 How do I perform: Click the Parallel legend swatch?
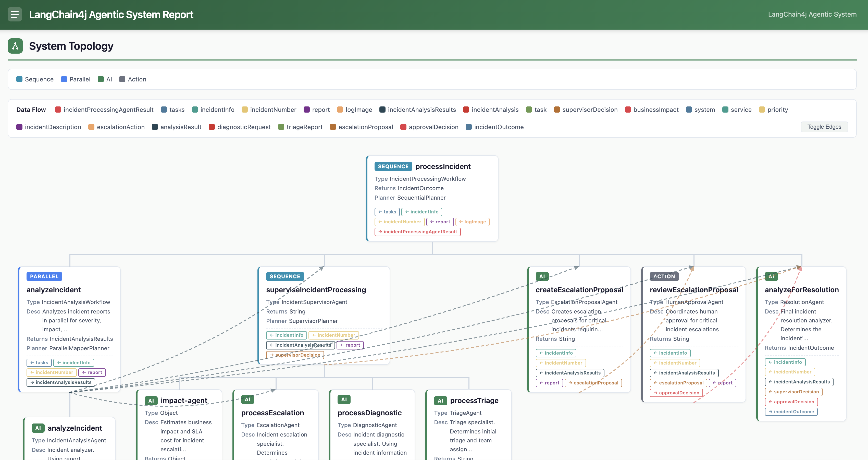[x=64, y=79]
